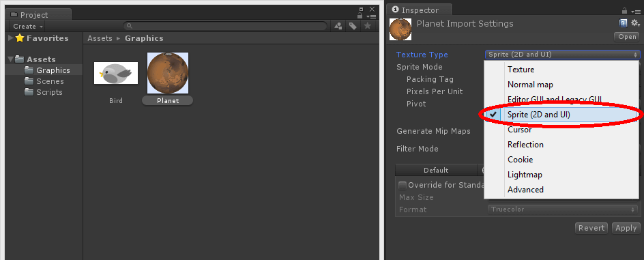Click the Apply button
Viewport: 644px width, 260px height.
tap(626, 228)
